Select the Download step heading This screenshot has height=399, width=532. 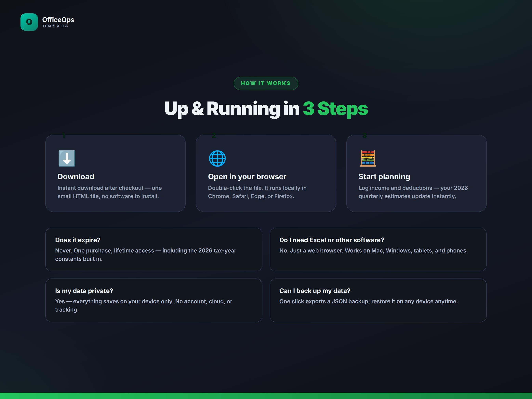pyautogui.click(x=76, y=177)
